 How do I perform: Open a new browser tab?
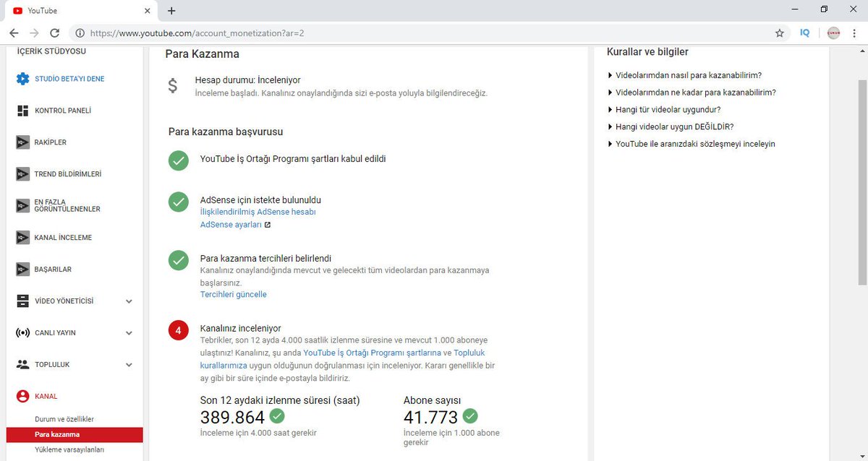[x=171, y=11]
